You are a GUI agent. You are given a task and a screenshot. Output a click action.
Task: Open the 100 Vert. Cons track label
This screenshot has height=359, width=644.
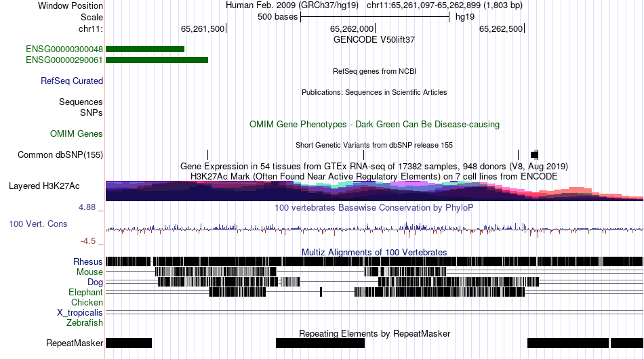pyautogui.click(x=38, y=224)
